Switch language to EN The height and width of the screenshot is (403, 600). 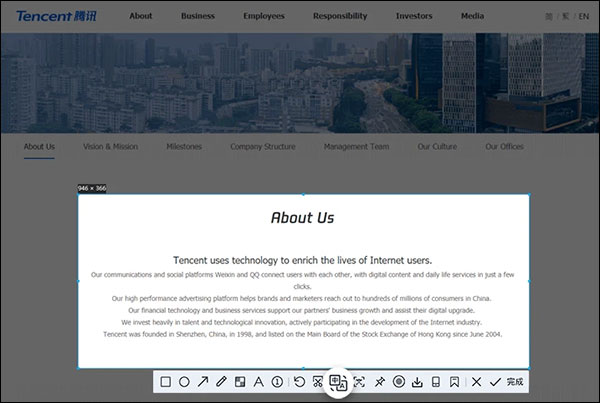coord(583,16)
